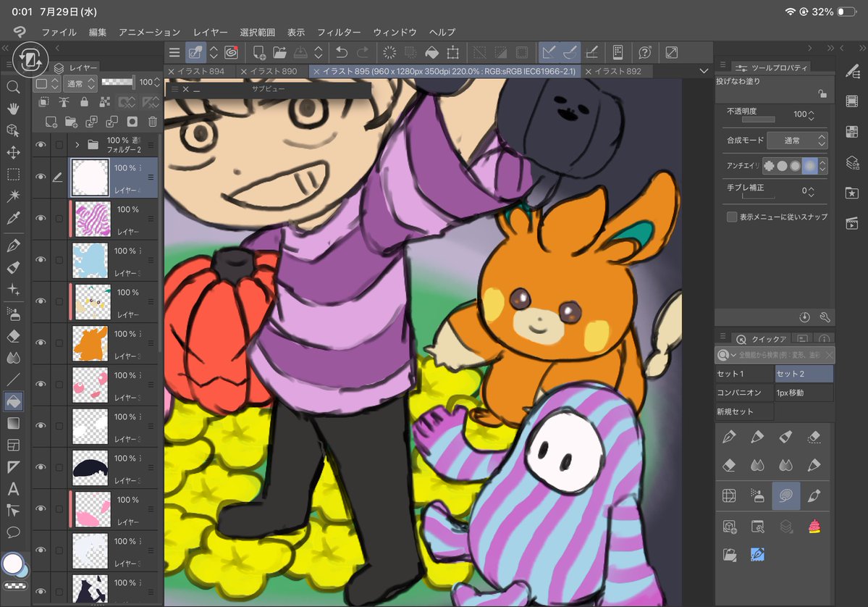Open the Tool Property blending mode dropdown
The width and height of the screenshot is (868, 607).
798,140
